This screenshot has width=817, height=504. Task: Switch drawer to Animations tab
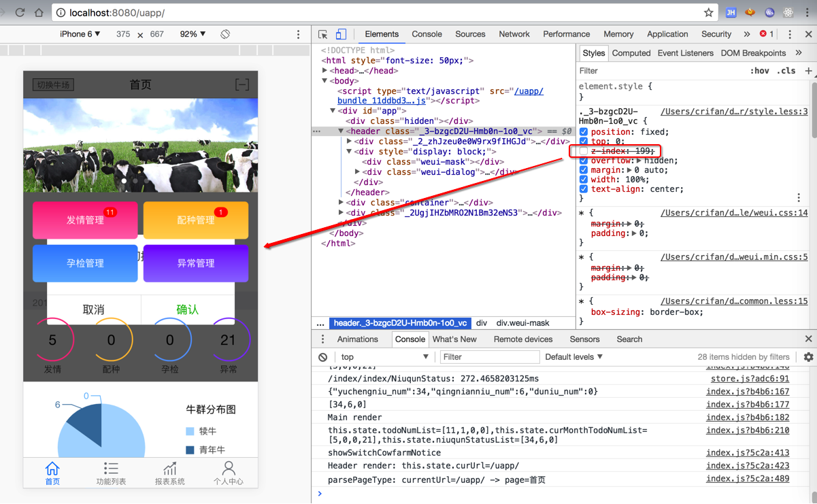(x=358, y=339)
